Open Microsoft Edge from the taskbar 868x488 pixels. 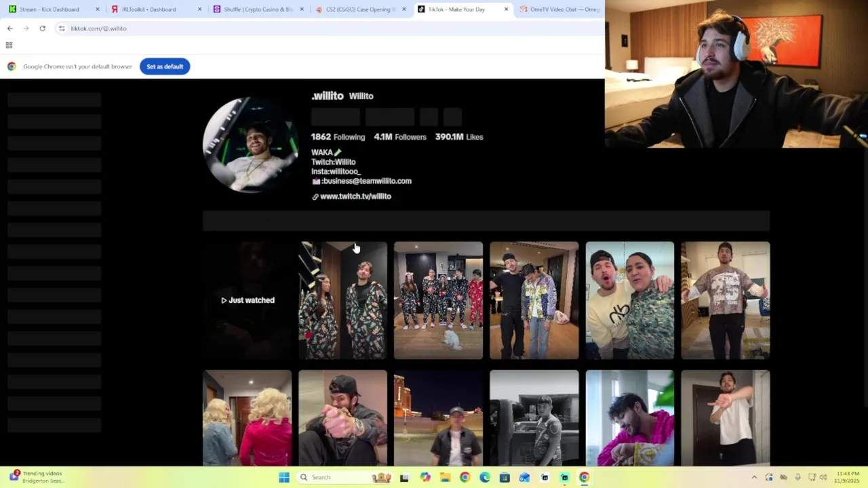485,477
